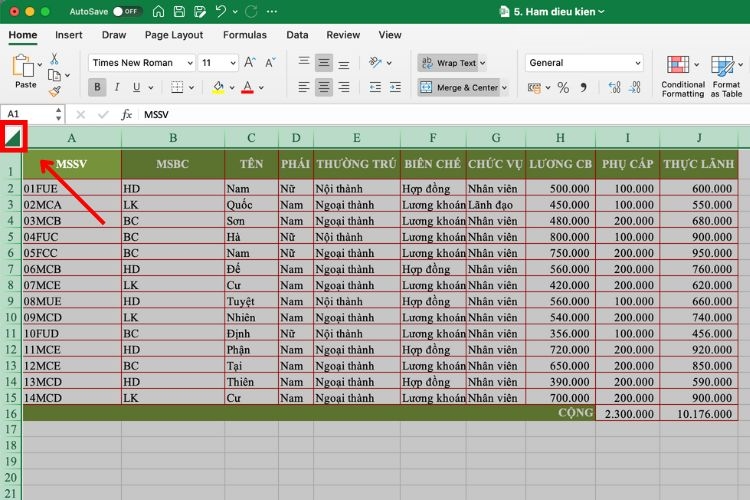Open the Home icon in title bar
This screenshot has height=500, width=750.
point(158,11)
